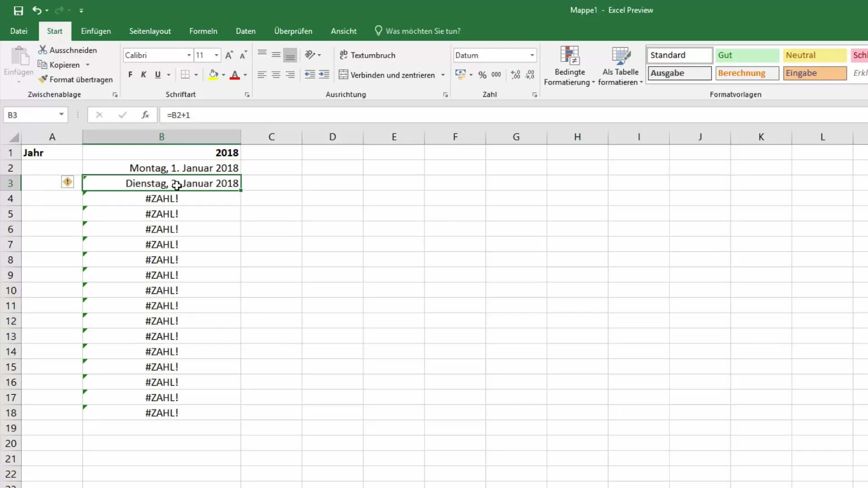Increase font size with the large A icon

[x=229, y=55]
